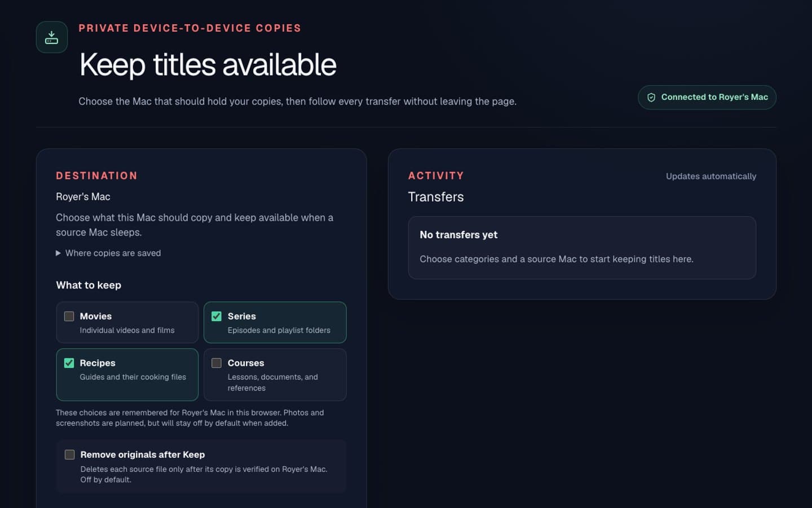Click "Lessons, documents, and references" description
The image size is (812, 508).
coord(273,383)
